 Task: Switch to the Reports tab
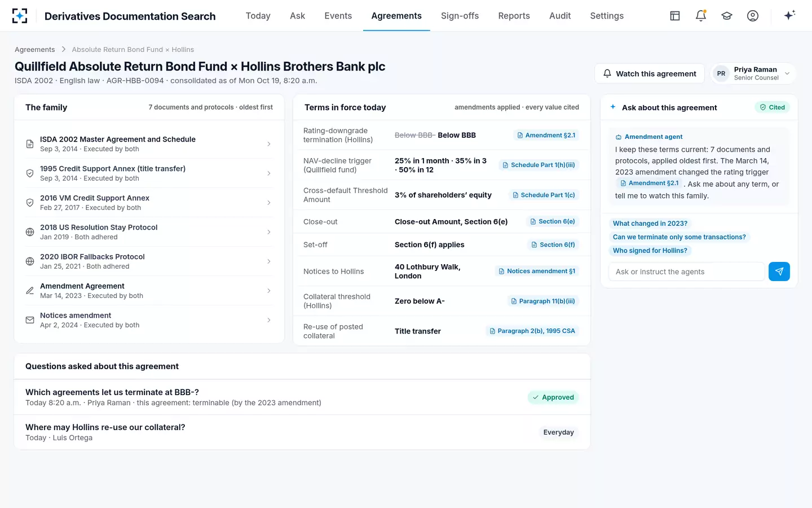pyautogui.click(x=514, y=16)
